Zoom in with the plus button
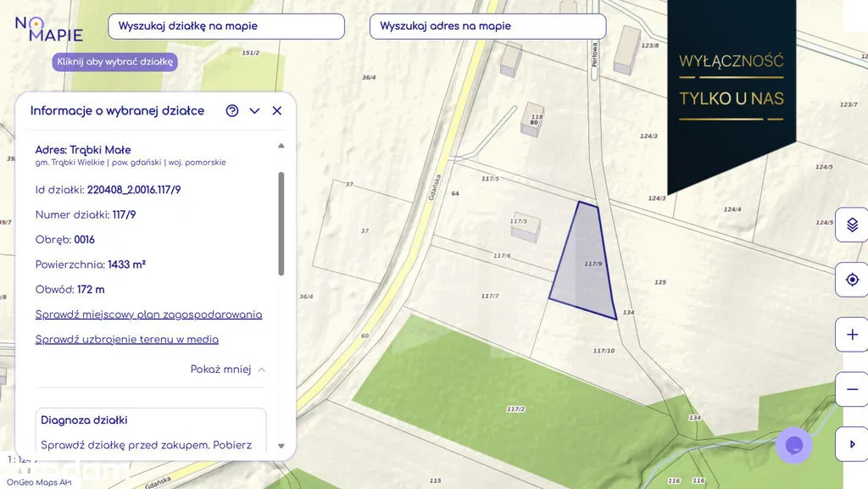The width and height of the screenshot is (868, 489). pos(852,335)
